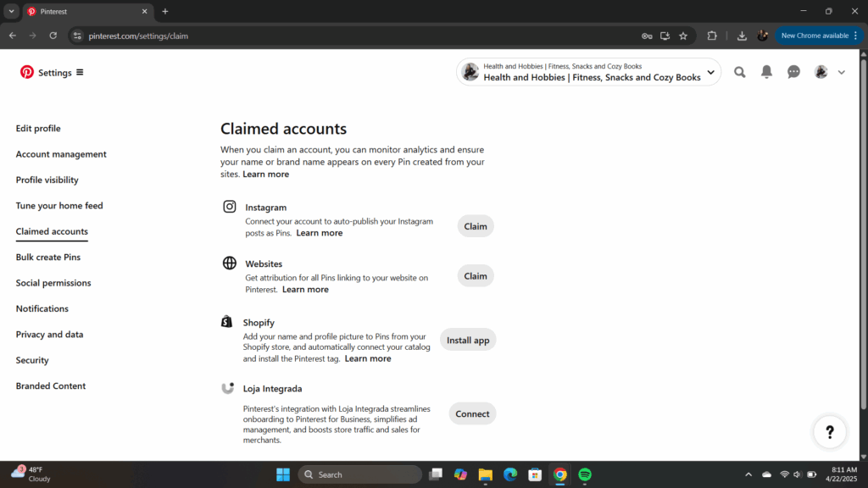Screen dimensions: 868x488
Task: Open Chrome extensions puzzle icon
Action: click(712, 36)
